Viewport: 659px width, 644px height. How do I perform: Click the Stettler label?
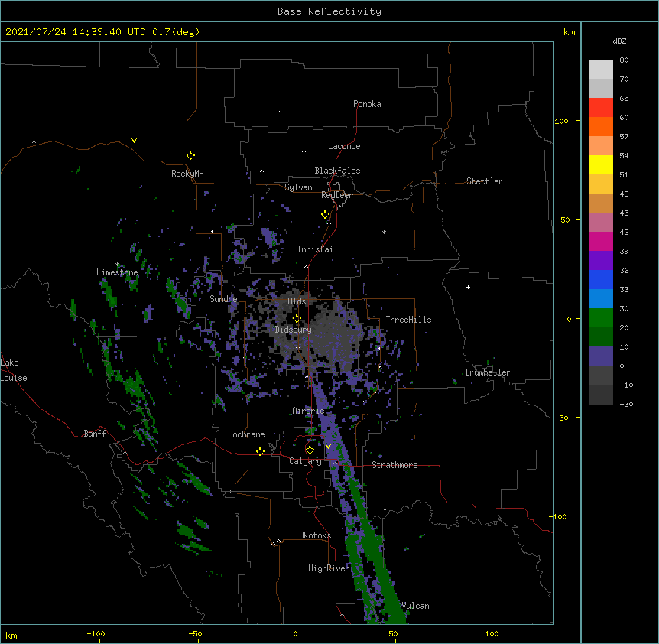tap(484, 181)
